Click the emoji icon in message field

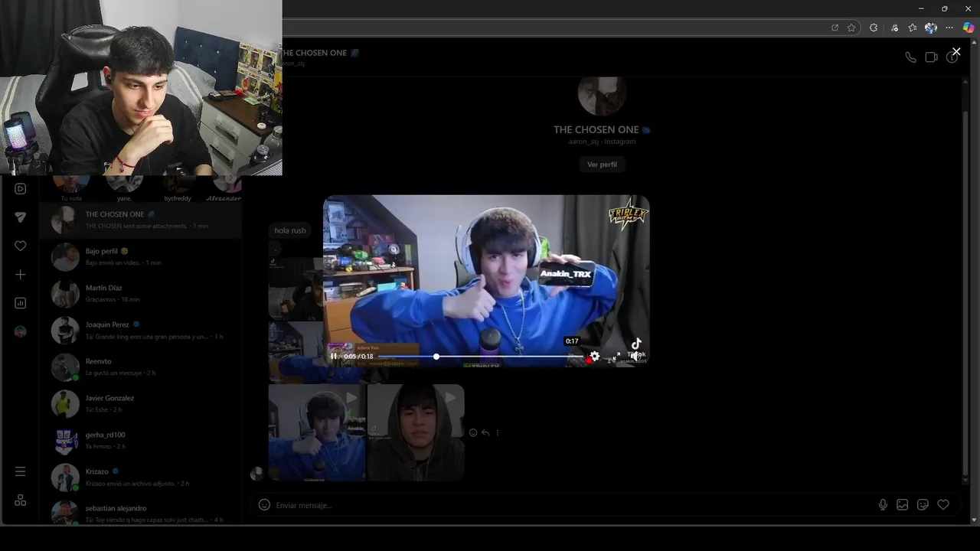click(264, 505)
